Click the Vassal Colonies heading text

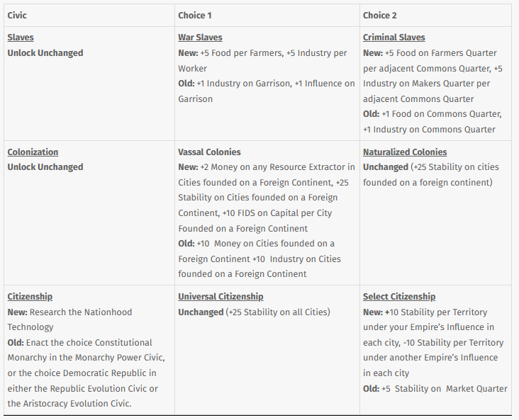tap(209, 152)
